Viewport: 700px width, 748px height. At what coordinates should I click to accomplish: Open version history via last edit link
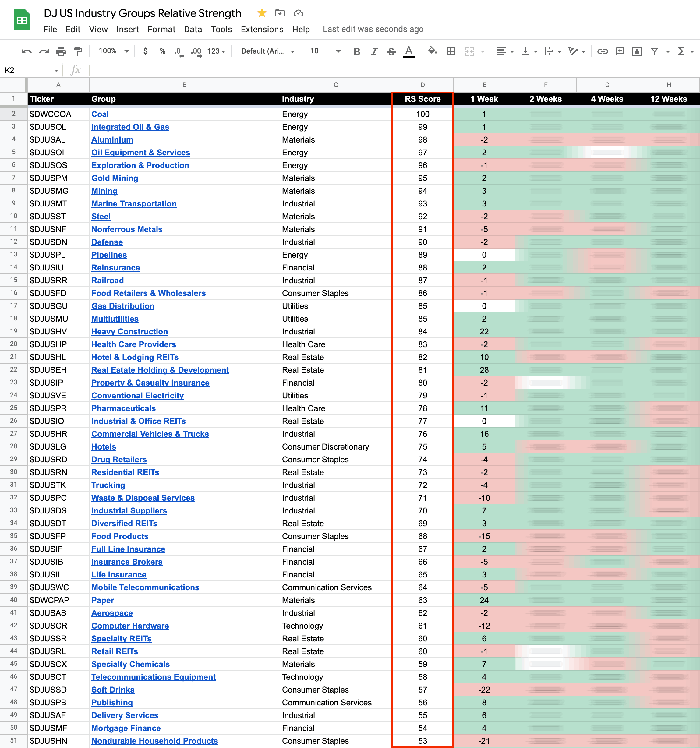[x=373, y=29]
